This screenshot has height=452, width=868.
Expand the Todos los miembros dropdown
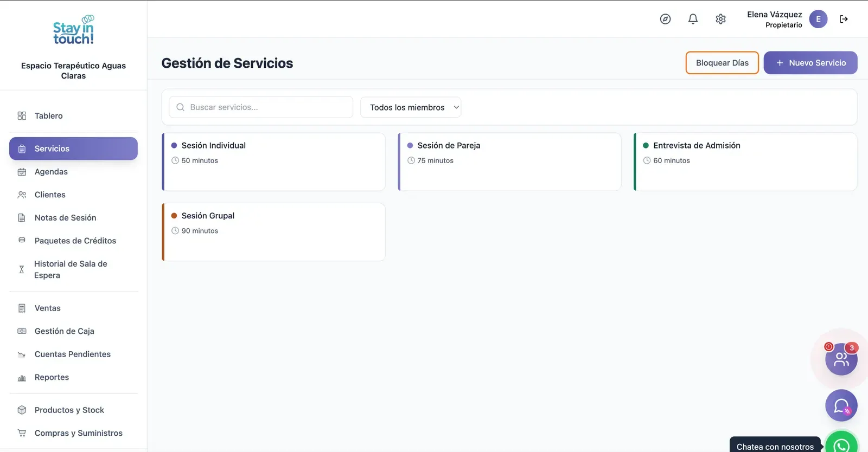click(411, 107)
